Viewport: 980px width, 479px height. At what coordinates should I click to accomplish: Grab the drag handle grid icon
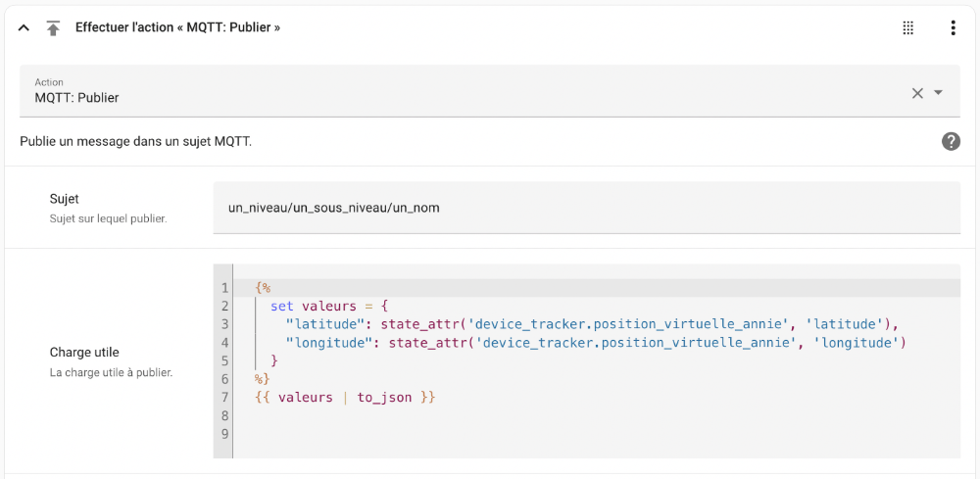[x=908, y=28]
